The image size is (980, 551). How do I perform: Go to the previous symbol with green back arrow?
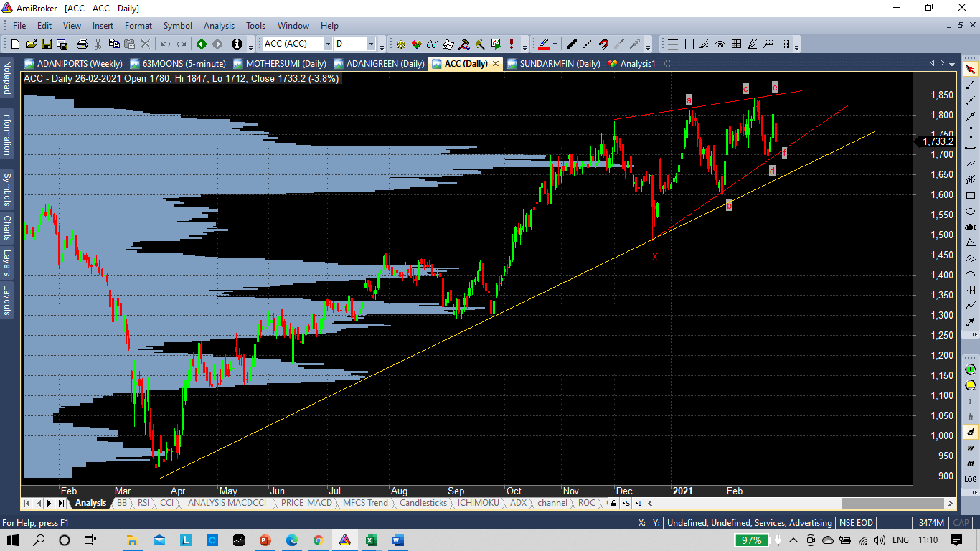click(202, 44)
